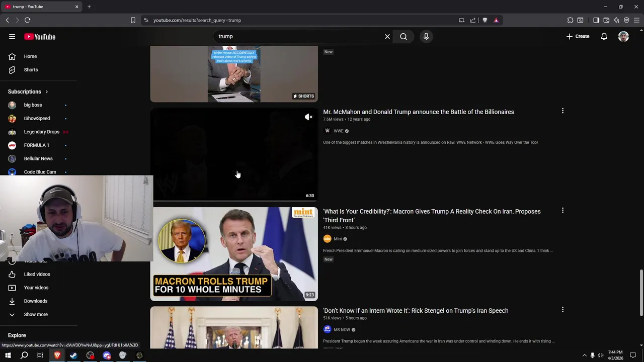Image resolution: width=644 pixels, height=362 pixels.
Task: Open the YouTube hamburger guide menu
Action: pos(12,36)
